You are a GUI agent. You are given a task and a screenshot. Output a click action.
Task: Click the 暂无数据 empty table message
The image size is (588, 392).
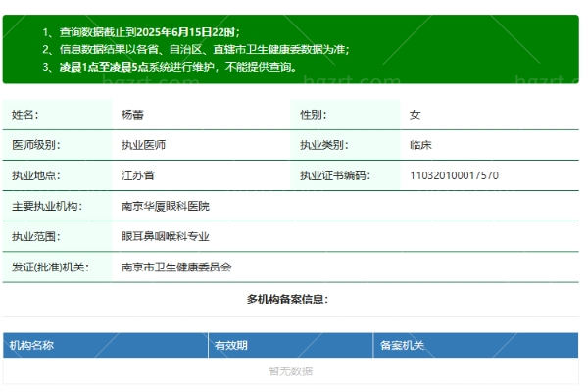(291, 371)
